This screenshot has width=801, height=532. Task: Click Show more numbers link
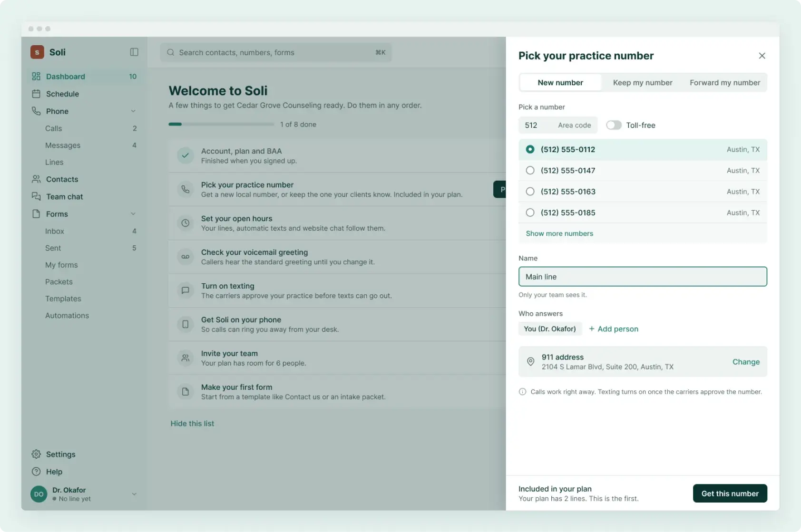(559, 233)
